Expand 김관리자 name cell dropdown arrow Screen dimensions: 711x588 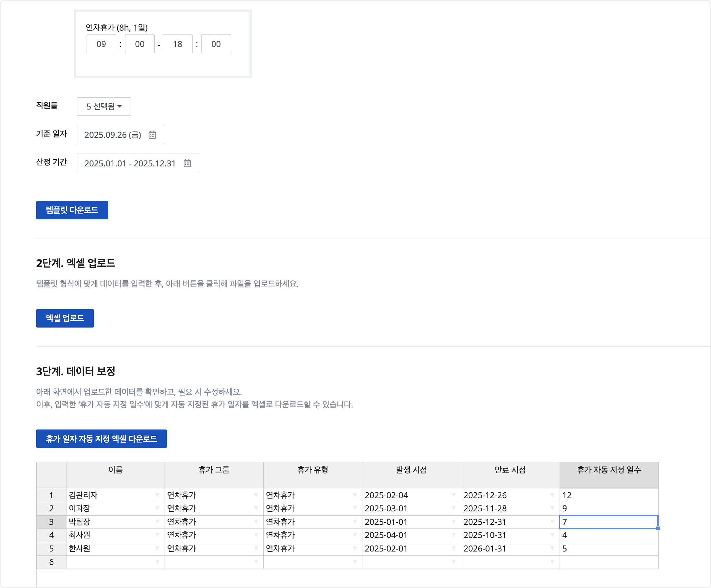[157, 495]
